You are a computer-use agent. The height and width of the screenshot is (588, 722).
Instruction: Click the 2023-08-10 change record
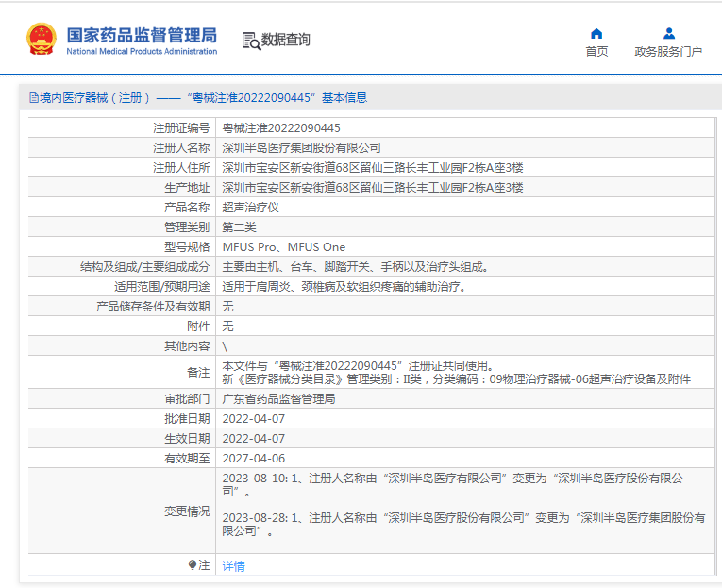453,485
